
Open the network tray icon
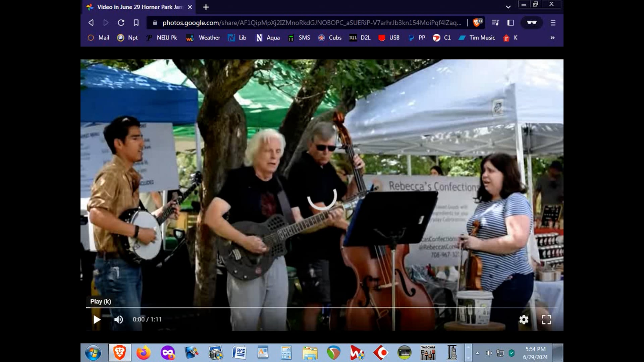(x=500, y=353)
